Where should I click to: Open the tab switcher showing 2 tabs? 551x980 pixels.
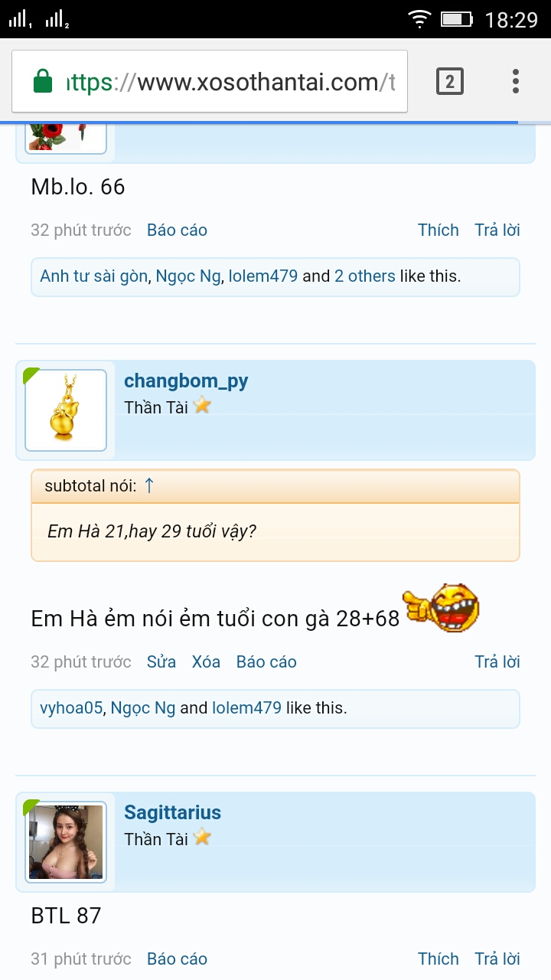pyautogui.click(x=450, y=81)
